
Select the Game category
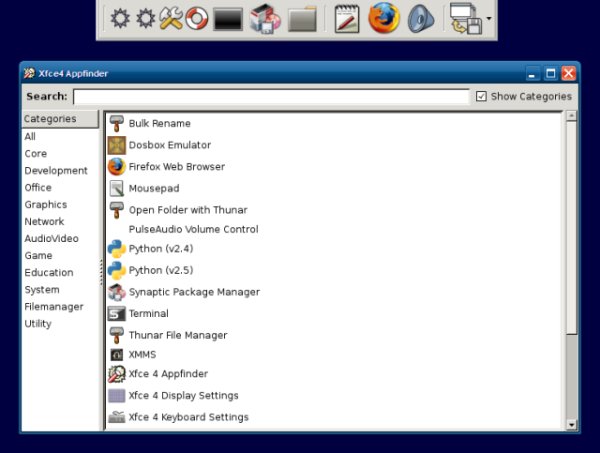pos(38,256)
